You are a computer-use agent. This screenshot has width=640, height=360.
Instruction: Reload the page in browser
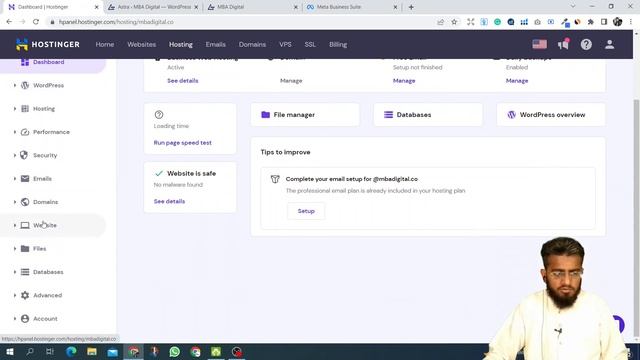point(36,22)
